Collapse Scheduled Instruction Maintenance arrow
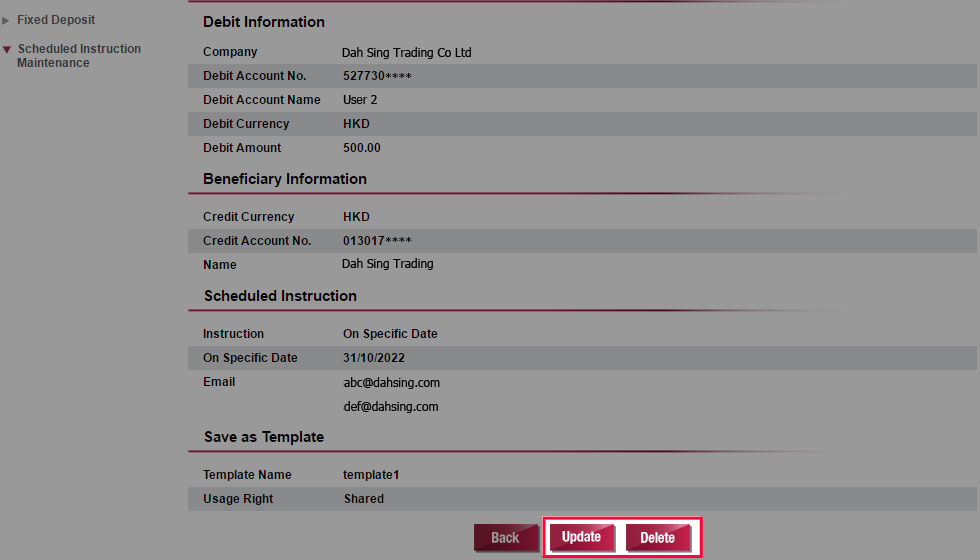980x560 pixels. 7,49
